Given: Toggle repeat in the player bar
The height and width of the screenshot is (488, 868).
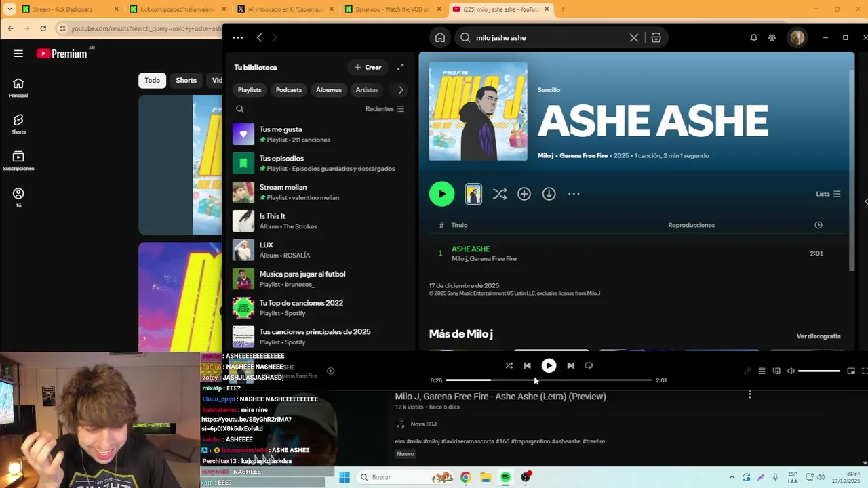Looking at the screenshot, I should (589, 365).
